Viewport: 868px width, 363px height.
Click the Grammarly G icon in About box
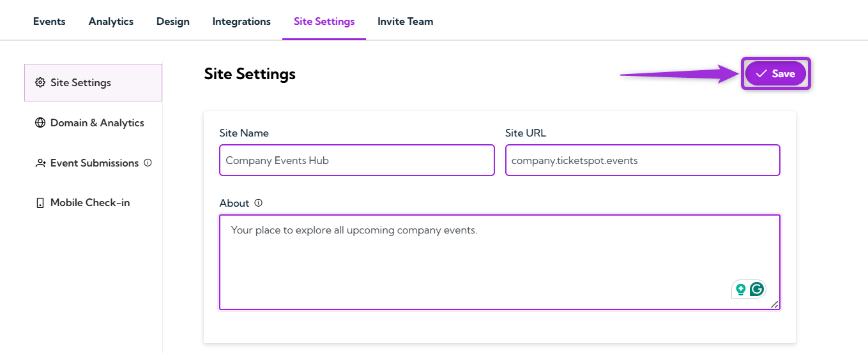[x=757, y=289]
